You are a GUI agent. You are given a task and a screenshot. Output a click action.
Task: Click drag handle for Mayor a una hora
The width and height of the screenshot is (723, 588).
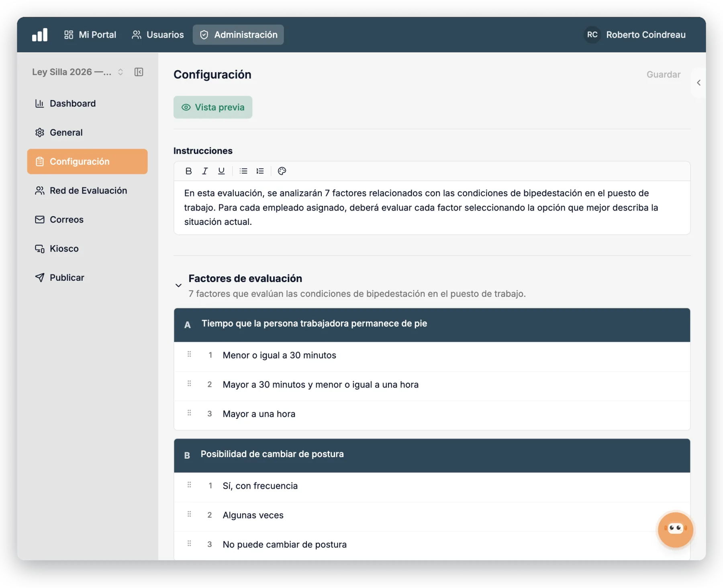189,413
